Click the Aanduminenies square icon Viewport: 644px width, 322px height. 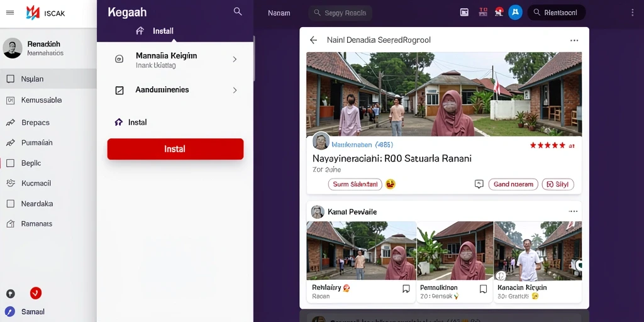point(119,91)
